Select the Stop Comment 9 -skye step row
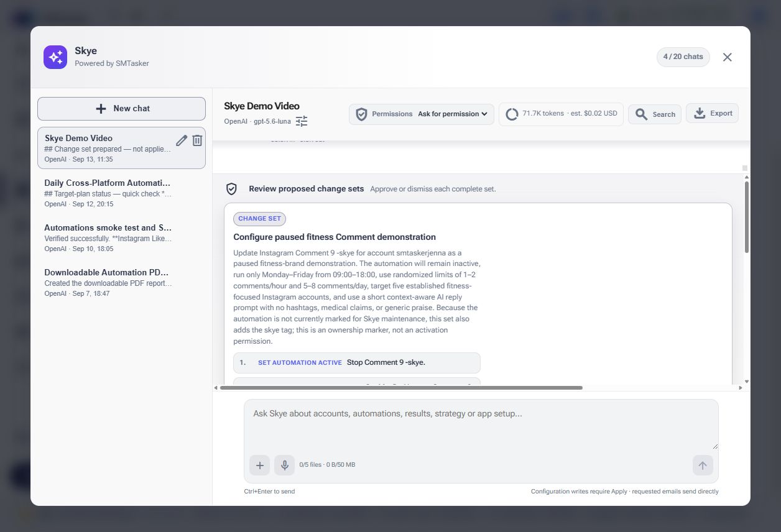781x532 pixels. (x=356, y=362)
